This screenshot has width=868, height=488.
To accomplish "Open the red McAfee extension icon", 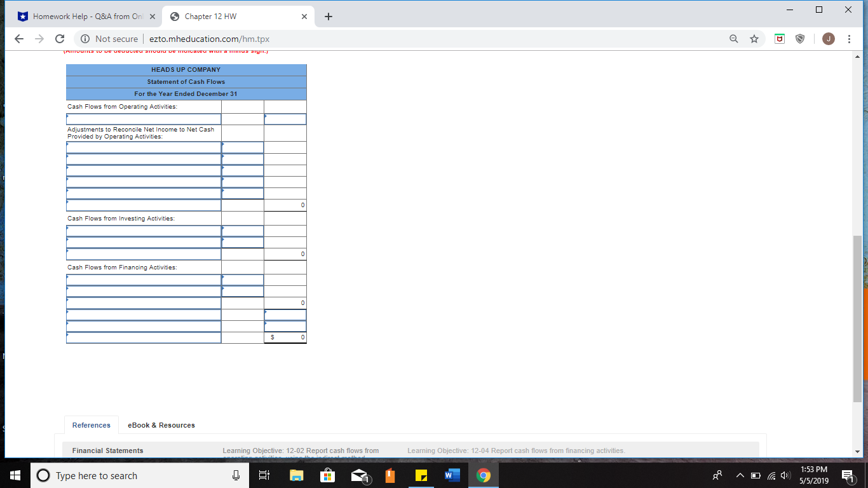I will (780, 39).
